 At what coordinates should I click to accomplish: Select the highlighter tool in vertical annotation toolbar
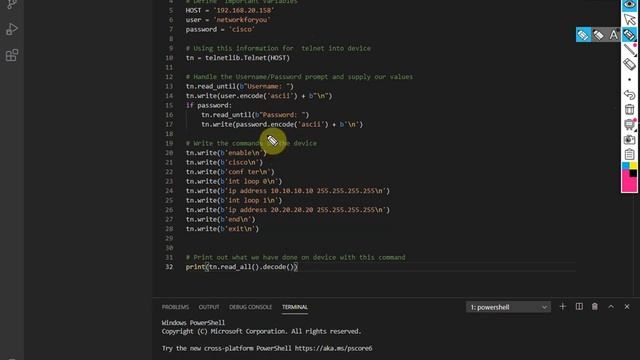[630, 34]
